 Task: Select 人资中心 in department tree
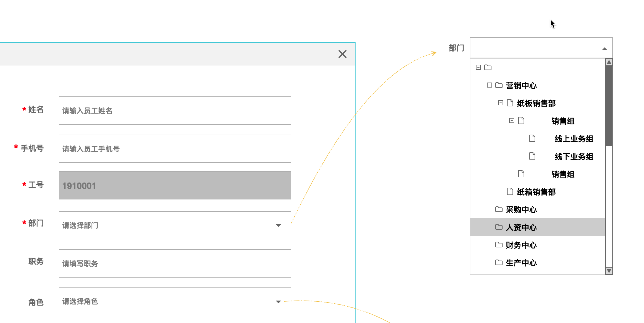(521, 227)
